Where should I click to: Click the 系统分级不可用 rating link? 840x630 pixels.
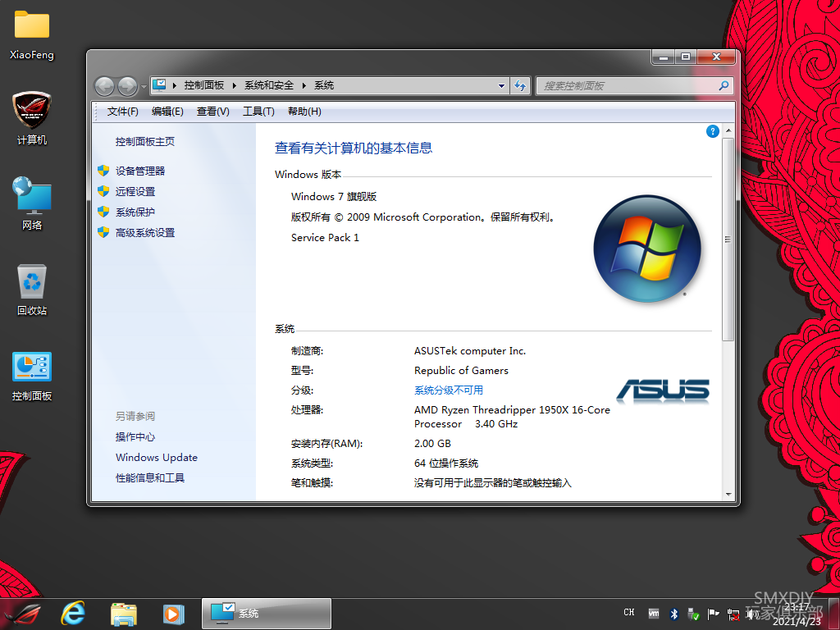[449, 390]
